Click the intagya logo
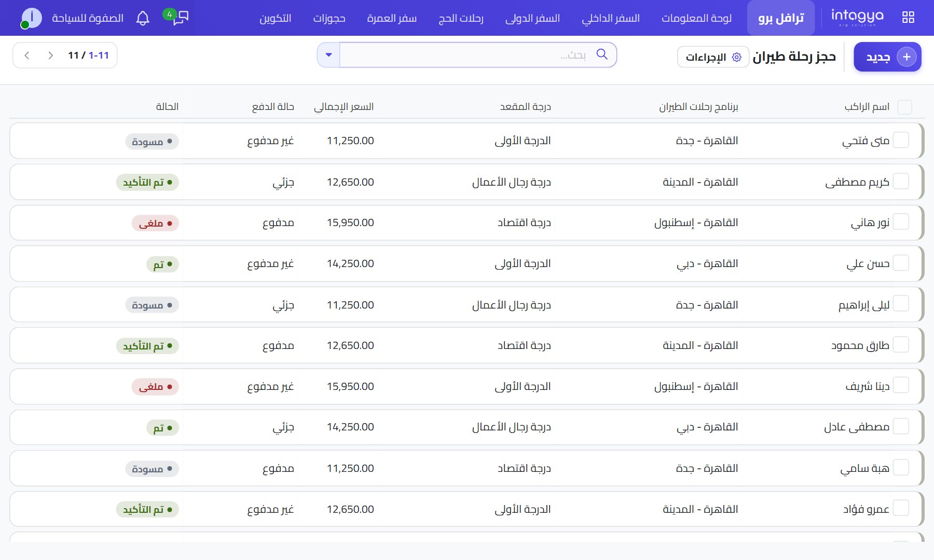The width and height of the screenshot is (934, 560). pyautogui.click(x=857, y=17)
